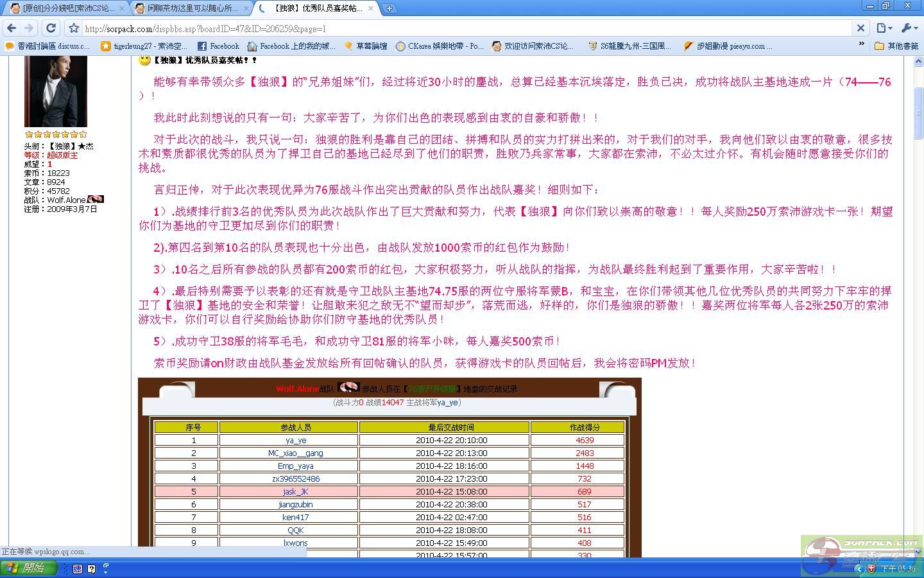Click the ya_ye player link in table
This screenshot has height=578, width=924.
coord(296,441)
